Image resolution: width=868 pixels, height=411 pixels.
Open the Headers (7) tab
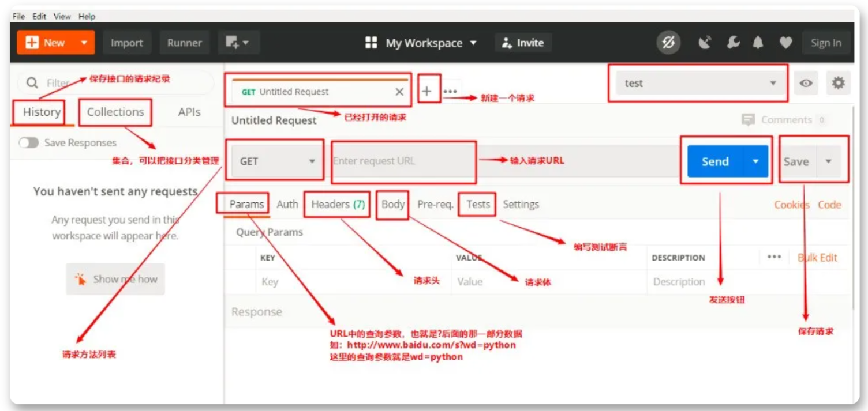pyautogui.click(x=338, y=204)
